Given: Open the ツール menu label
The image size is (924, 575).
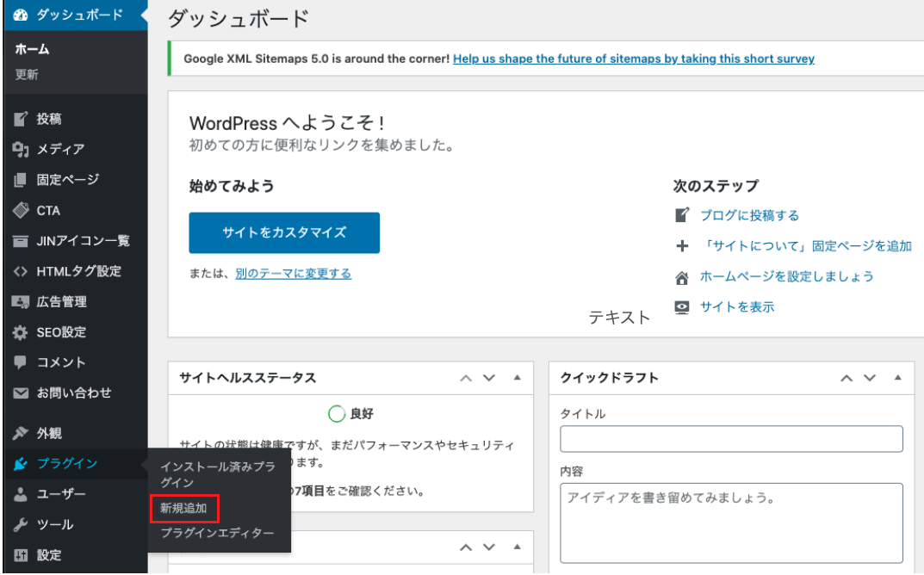Looking at the screenshot, I should point(55,525).
